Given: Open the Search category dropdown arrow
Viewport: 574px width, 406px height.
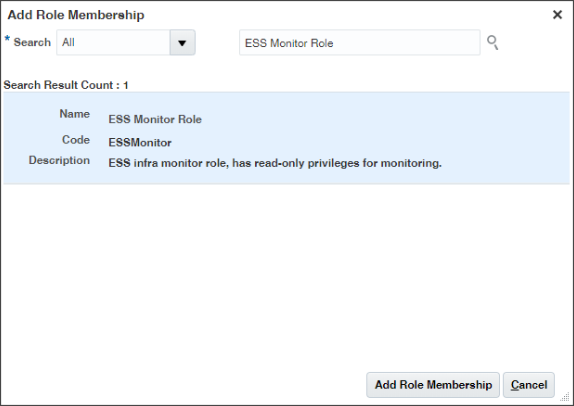Looking at the screenshot, I should tap(182, 43).
